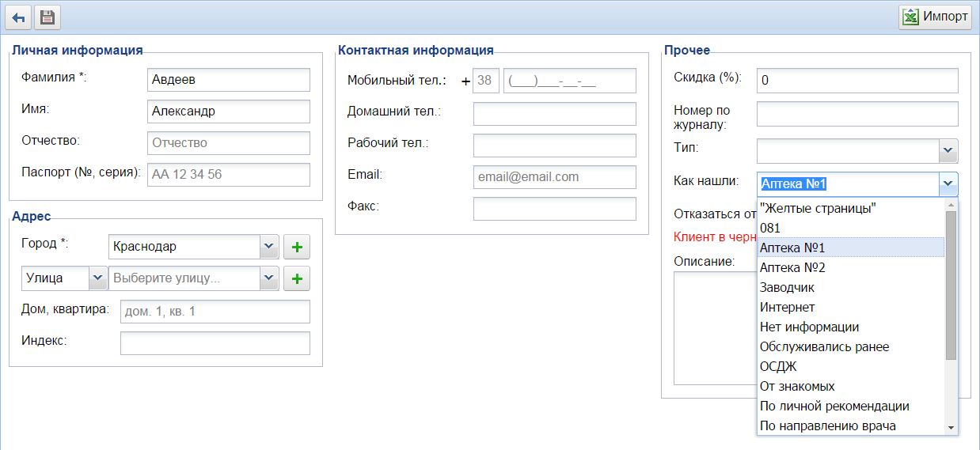Screen dimensions: 980x450
Task: Click the back arrow icon
Action: [18, 17]
